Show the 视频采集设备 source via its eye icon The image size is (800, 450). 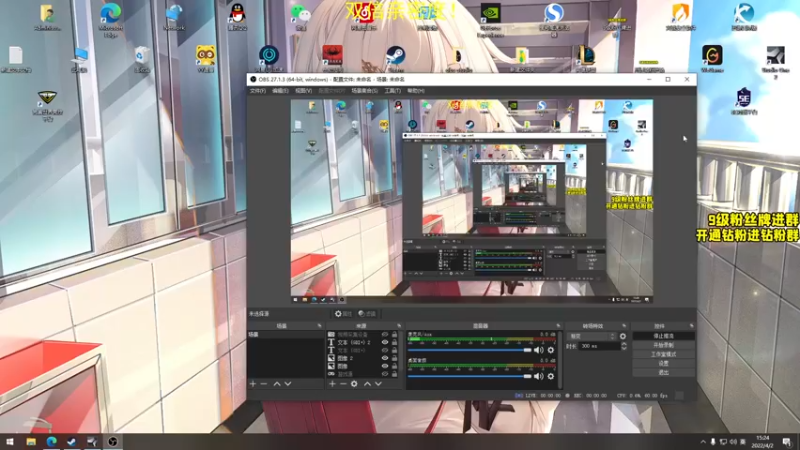pos(385,335)
